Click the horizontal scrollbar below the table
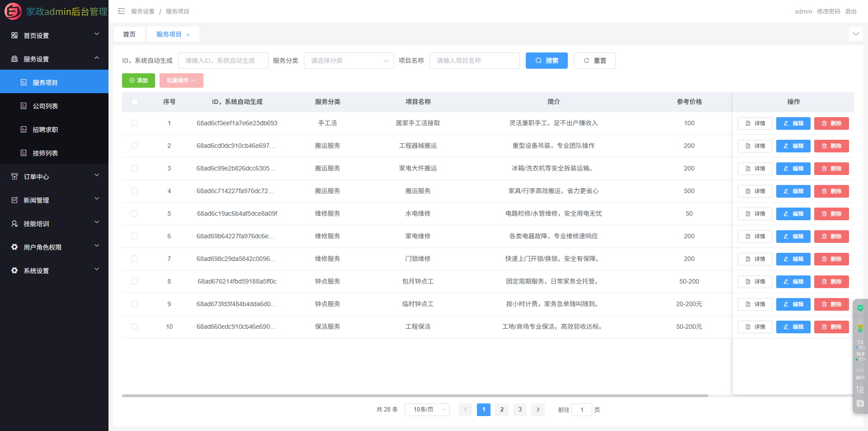 [415, 396]
